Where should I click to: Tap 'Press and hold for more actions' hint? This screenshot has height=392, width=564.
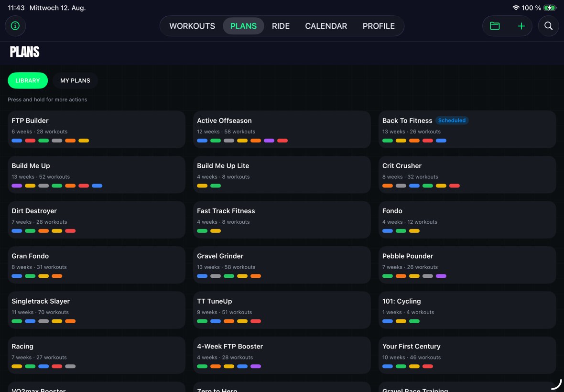pyautogui.click(x=47, y=99)
